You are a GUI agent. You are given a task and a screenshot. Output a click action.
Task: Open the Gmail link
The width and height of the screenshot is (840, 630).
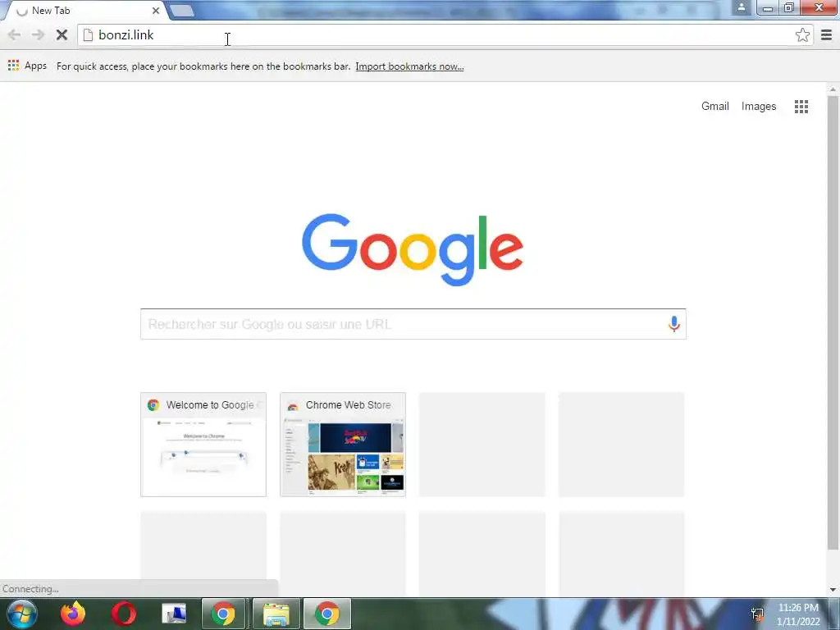[714, 106]
